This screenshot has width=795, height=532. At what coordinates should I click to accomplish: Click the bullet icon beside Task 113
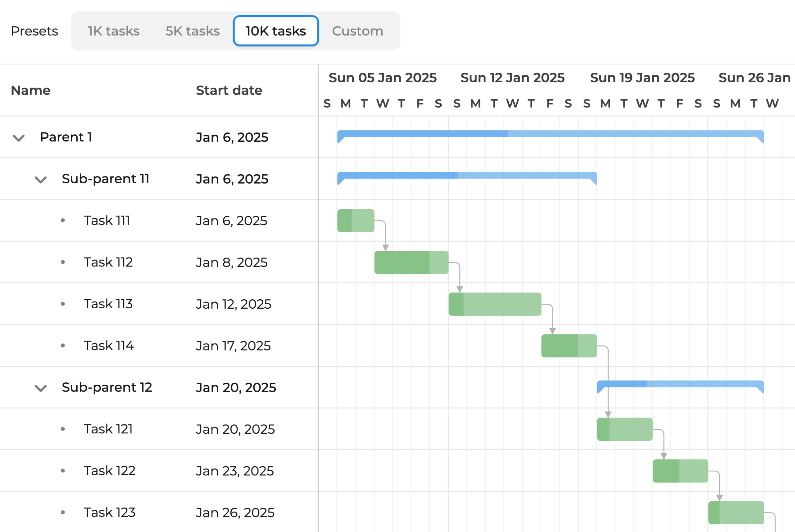pos(63,304)
